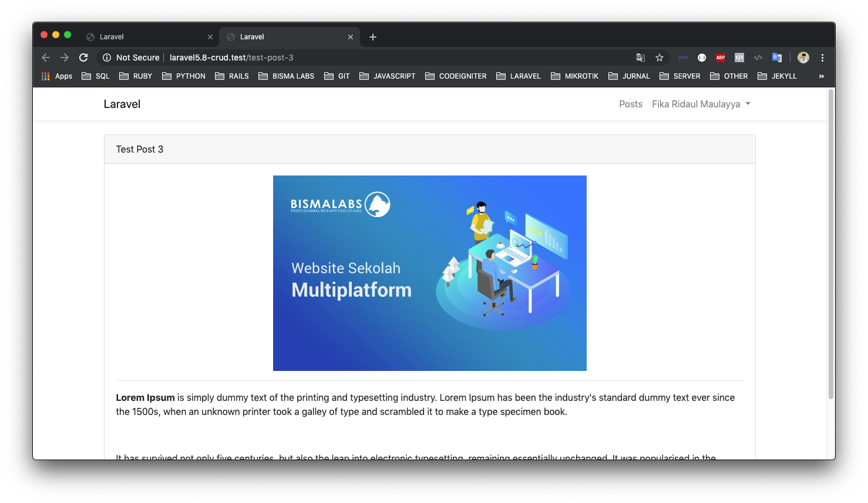Bookmark this page with the star
Image resolution: width=868 pixels, height=503 pixels.
click(x=660, y=58)
